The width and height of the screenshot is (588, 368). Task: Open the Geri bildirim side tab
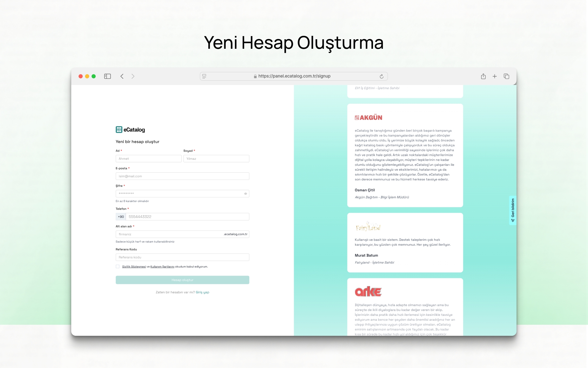(513, 210)
